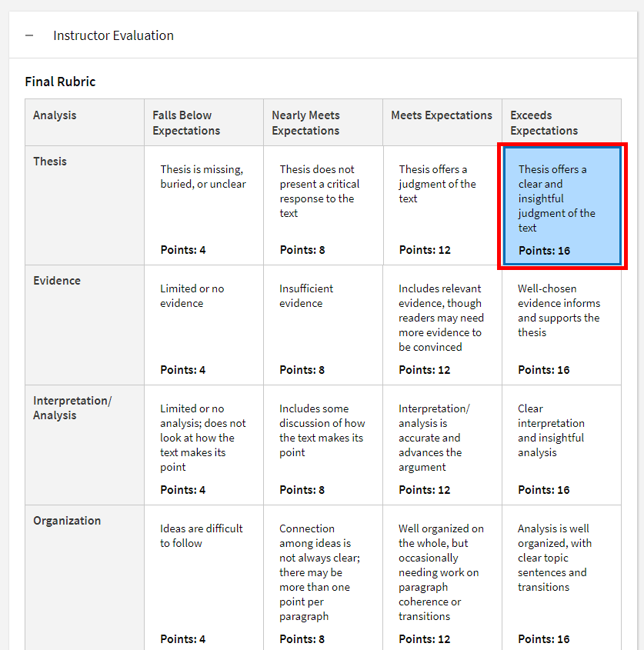Click the 'Falls Below Expectations' column header
The image size is (644, 650).
click(203, 123)
